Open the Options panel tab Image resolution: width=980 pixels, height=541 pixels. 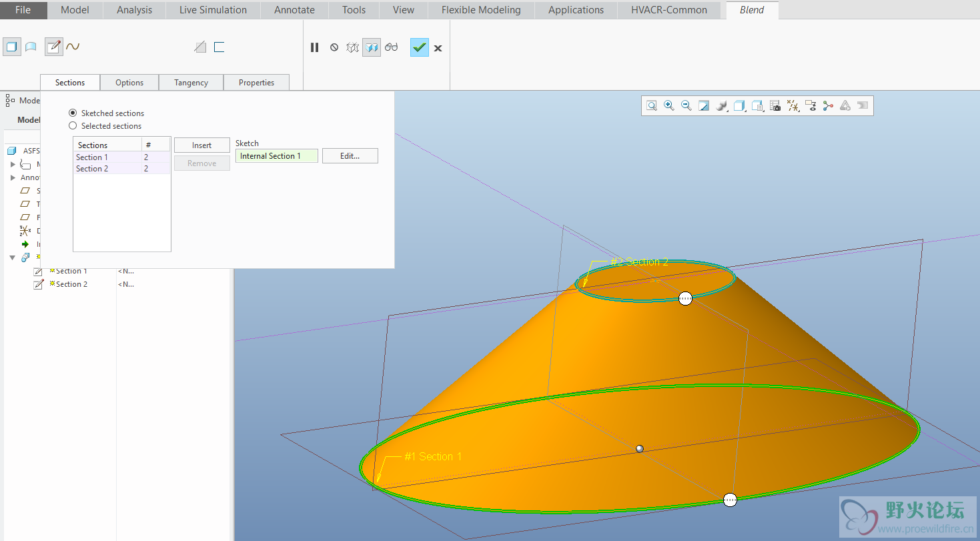pyautogui.click(x=129, y=83)
